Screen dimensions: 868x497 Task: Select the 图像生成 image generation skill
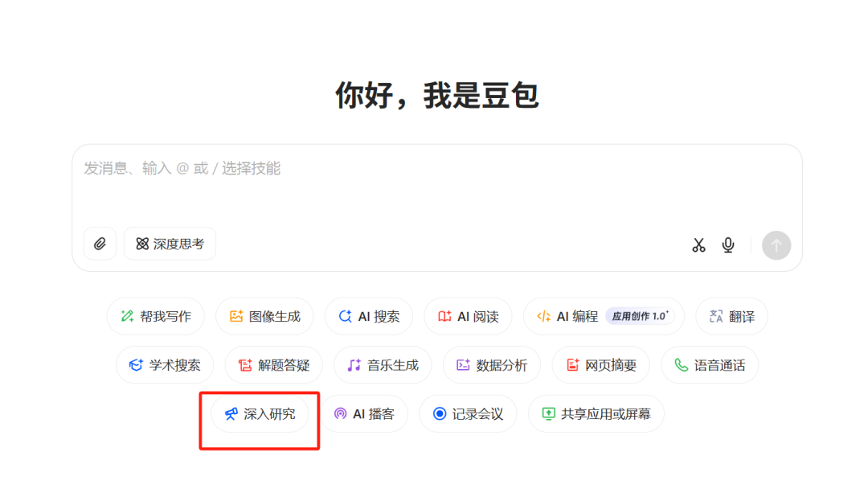[x=264, y=316]
